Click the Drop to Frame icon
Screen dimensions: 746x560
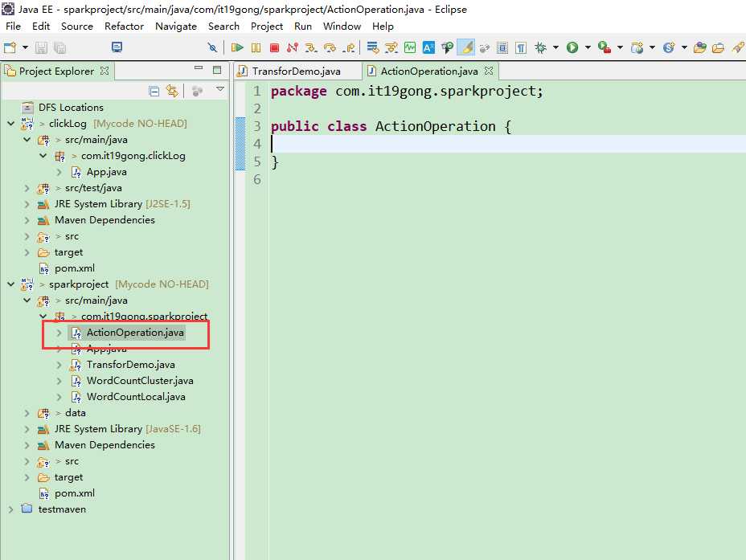click(372, 47)
